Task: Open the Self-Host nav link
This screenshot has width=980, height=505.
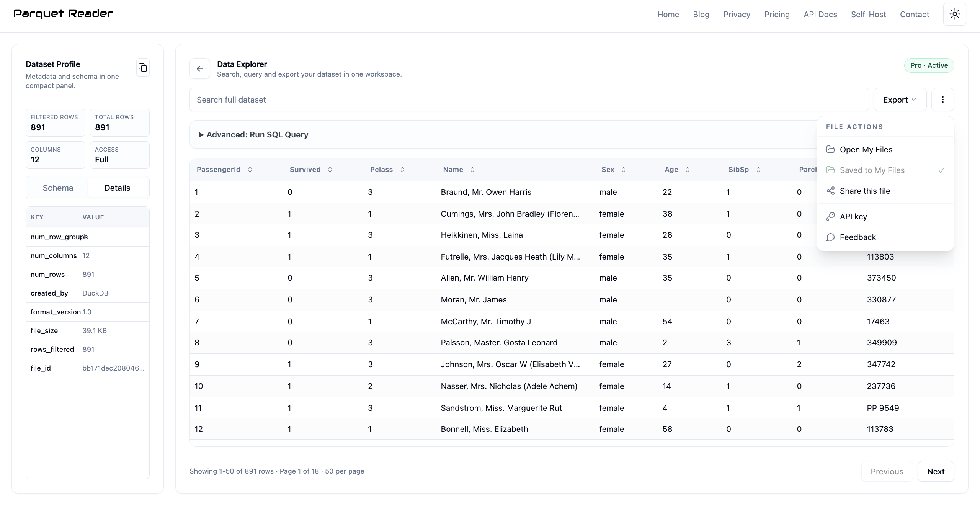Action: pos(868,14)
